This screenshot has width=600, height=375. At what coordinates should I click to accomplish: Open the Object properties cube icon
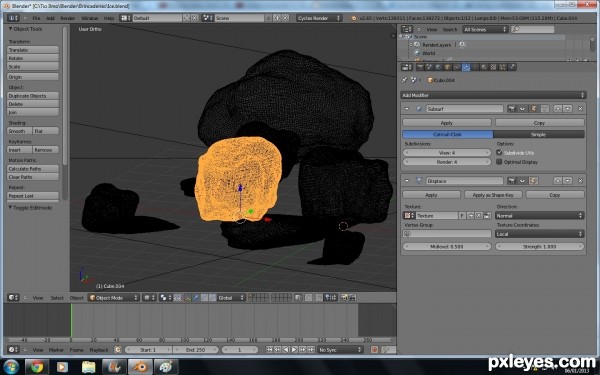point(447,67)
